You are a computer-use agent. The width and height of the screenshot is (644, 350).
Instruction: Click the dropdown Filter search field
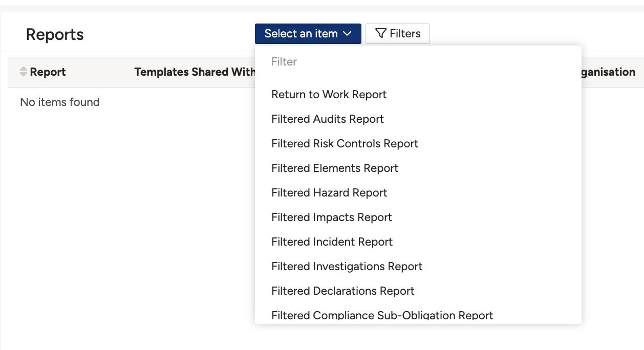pyautogui.click(x=418, y=62)
